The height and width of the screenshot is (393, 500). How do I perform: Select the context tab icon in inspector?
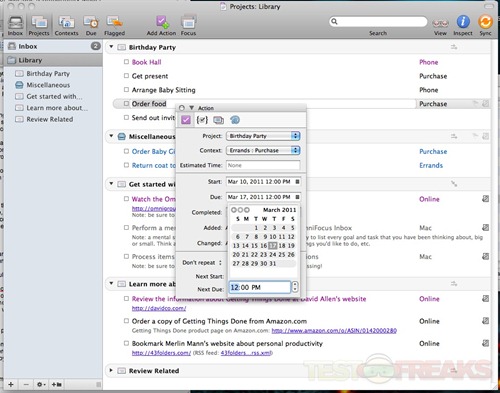(x=235, y=120)
